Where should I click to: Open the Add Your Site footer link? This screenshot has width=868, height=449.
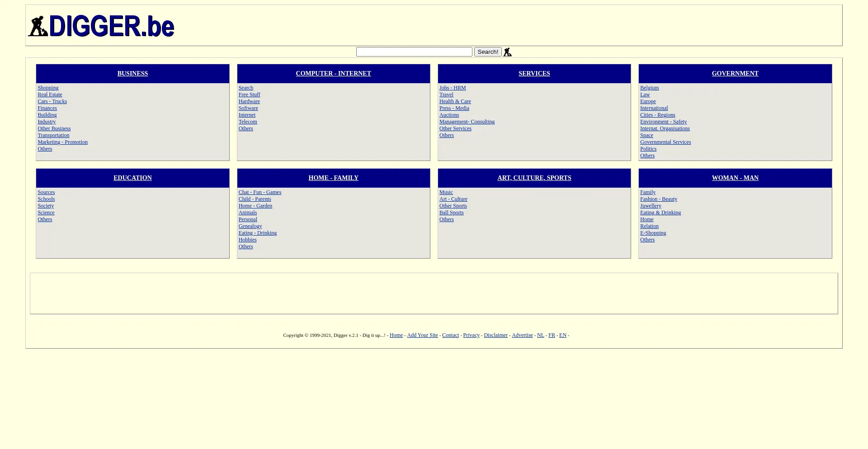[x=422, y=335]
